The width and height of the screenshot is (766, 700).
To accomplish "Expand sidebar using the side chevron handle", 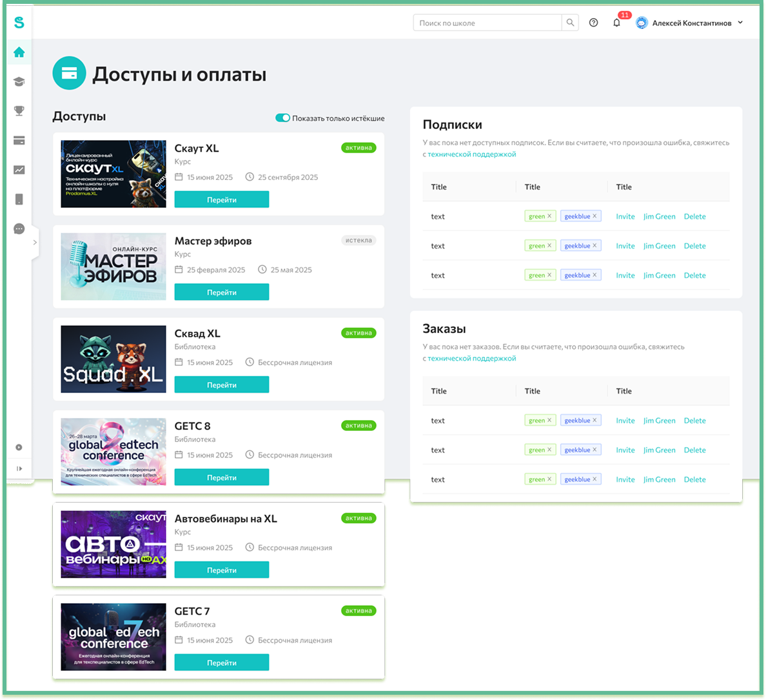I will [35, 243].
